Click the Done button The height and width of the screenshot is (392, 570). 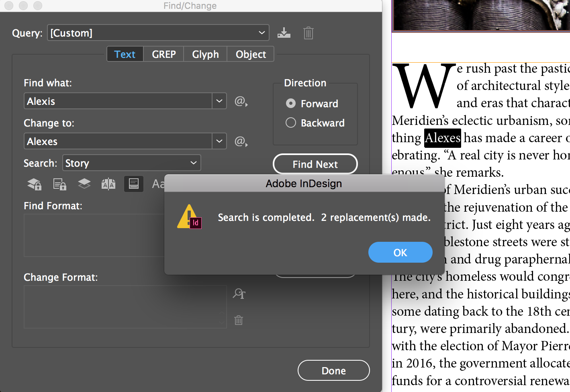pyautogui.click(x=334, y=370)
